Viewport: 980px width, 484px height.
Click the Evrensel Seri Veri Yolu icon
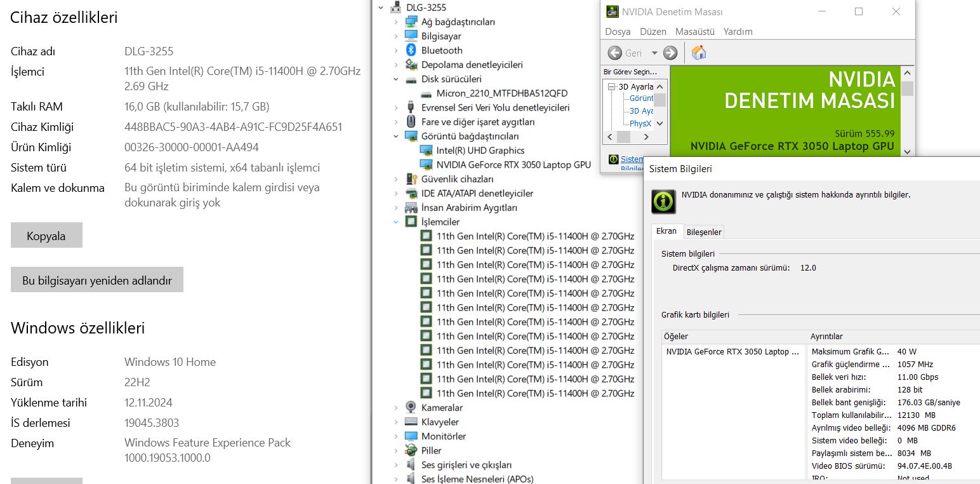[411, 107]
